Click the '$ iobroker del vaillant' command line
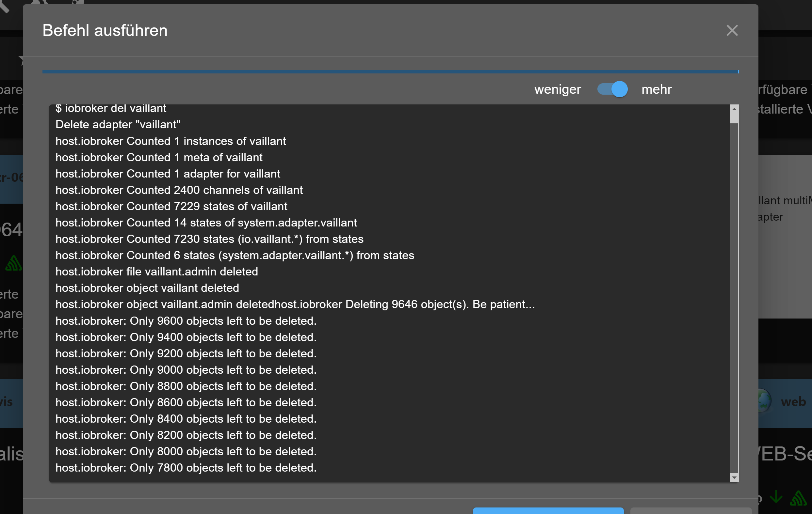 coord(111,108)
